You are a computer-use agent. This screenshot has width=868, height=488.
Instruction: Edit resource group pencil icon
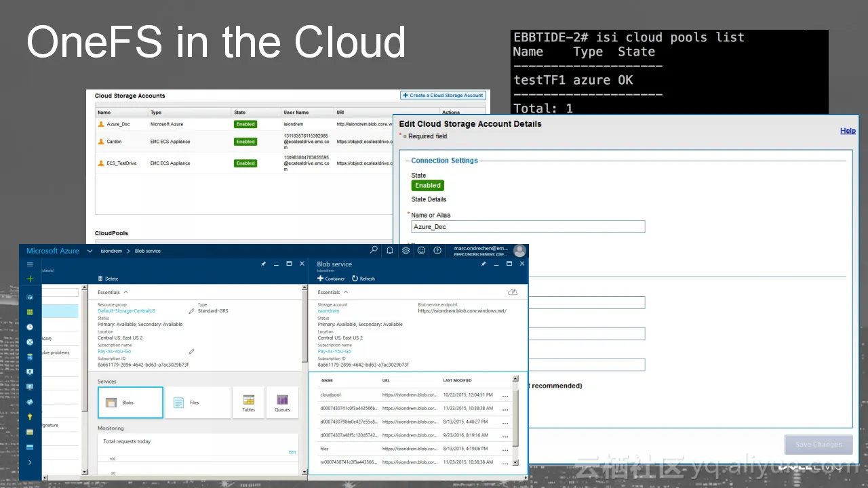(191, 311)
